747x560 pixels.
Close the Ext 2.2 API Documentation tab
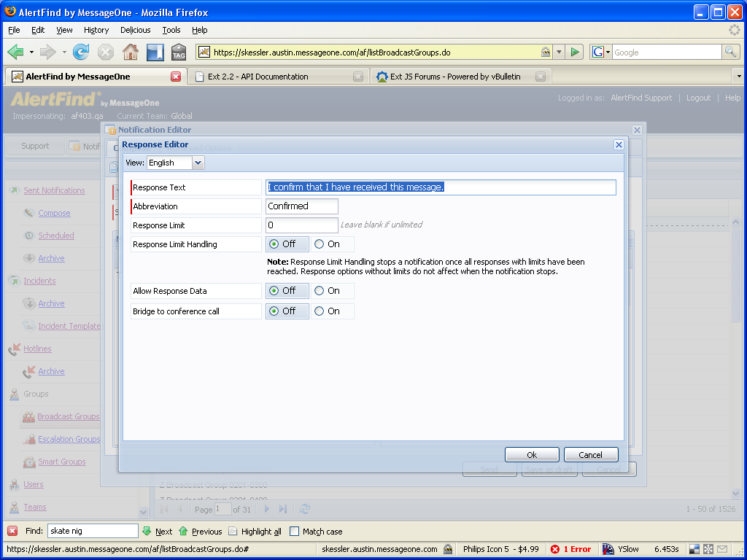click(358, 76)
